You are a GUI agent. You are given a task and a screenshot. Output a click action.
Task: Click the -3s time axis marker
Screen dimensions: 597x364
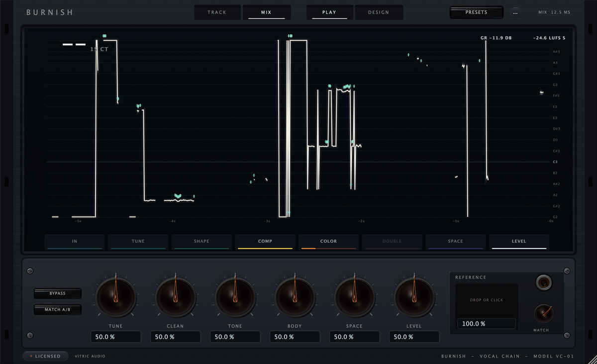click(267, 221)
